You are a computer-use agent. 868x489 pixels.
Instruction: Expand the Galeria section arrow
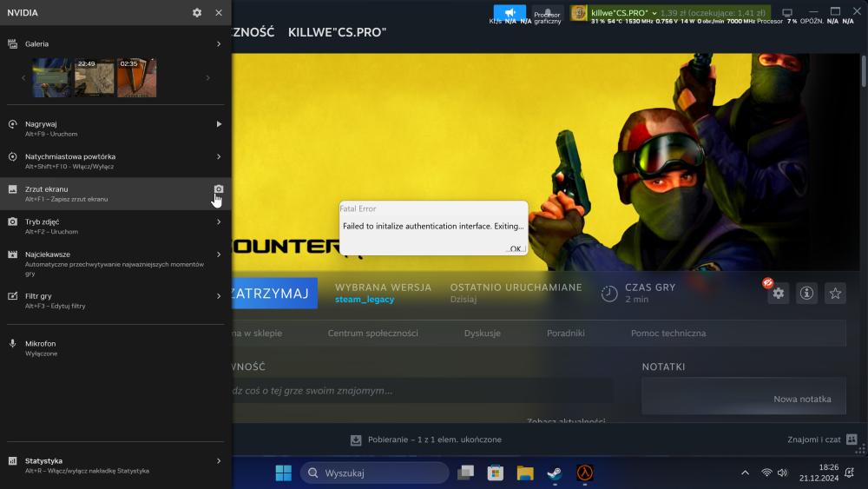click(219, 43)
